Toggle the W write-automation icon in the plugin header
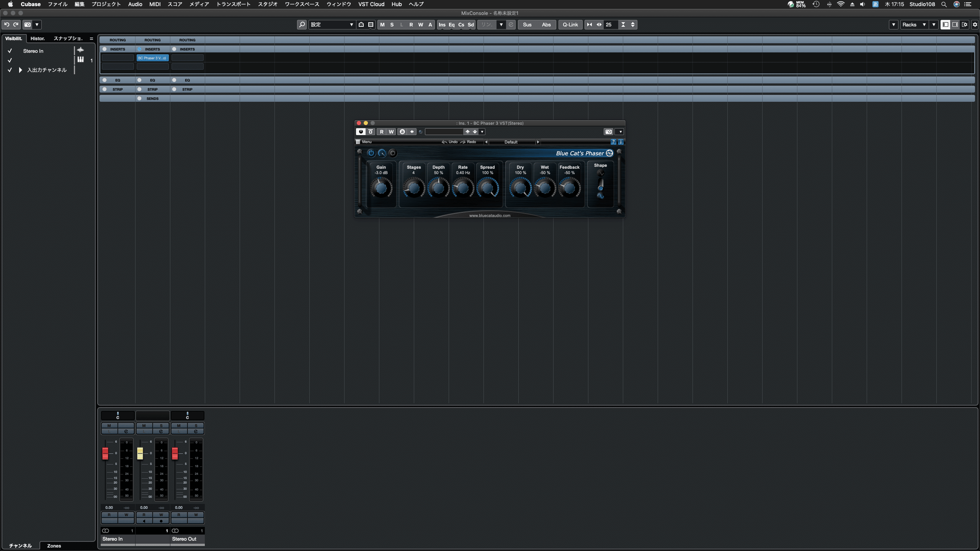The height and width of the screenshot is (551, 980). coord(391,131)
